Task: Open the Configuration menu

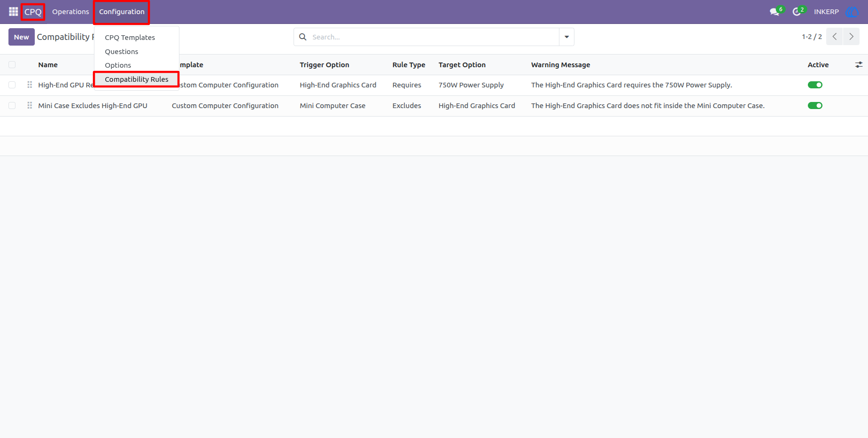Action: (x=122, y=12)
